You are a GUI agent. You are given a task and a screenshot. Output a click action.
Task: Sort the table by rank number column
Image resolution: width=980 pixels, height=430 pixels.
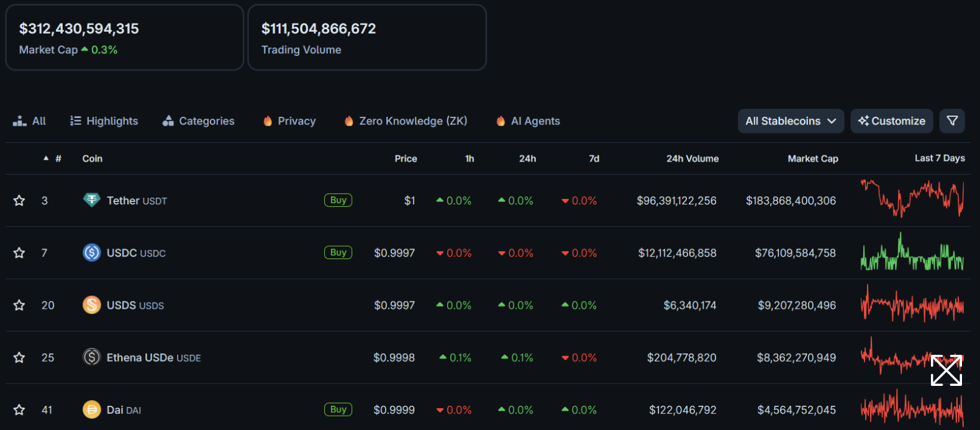[x=58, y=159]
